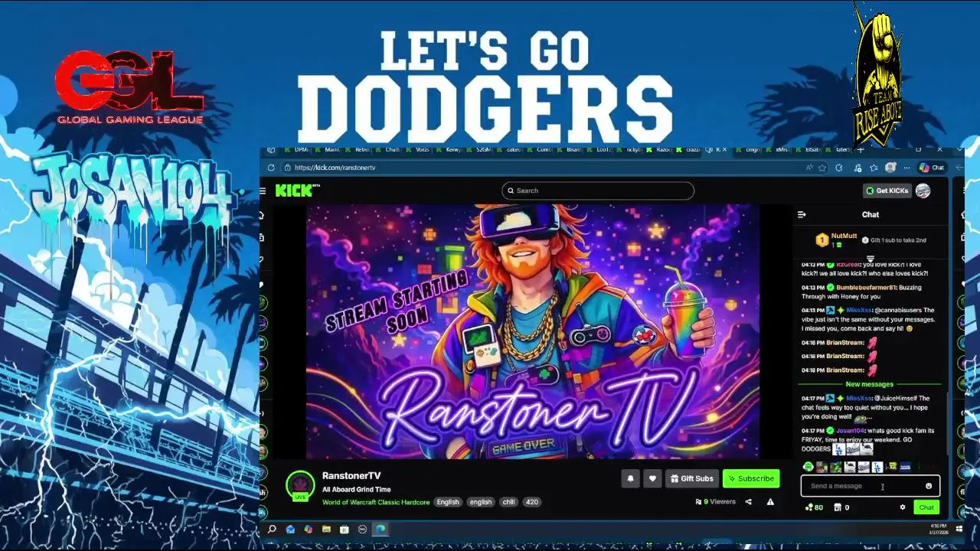The image size is (980, 551).
Task: Click NutMutt in the gift leaderboard
Action: pos(844,236)
